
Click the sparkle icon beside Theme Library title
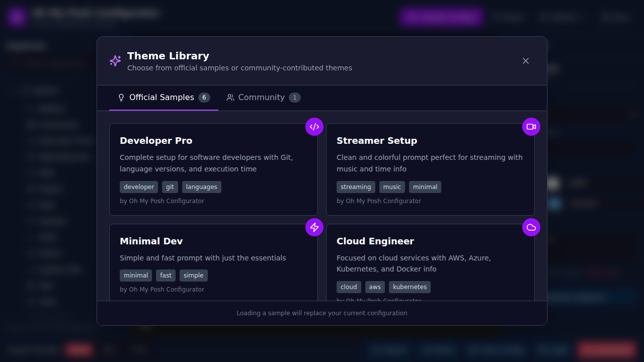[115, 61]
